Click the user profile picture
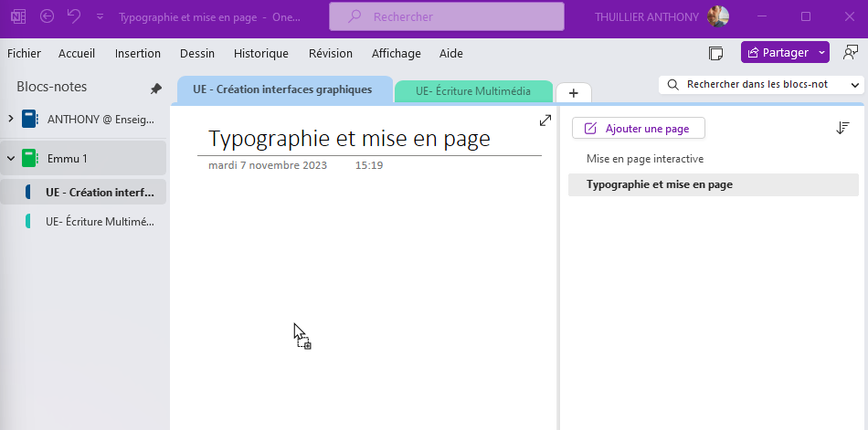The image size is (868, 430). (718, 16)
